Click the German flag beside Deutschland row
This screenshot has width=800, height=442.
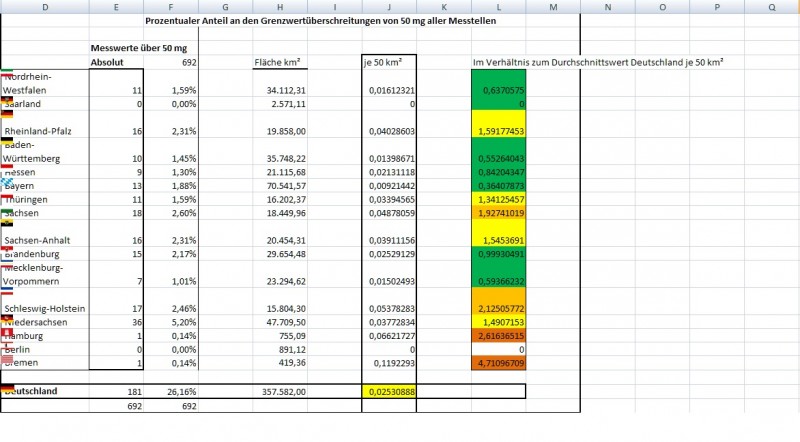(8, 388)
